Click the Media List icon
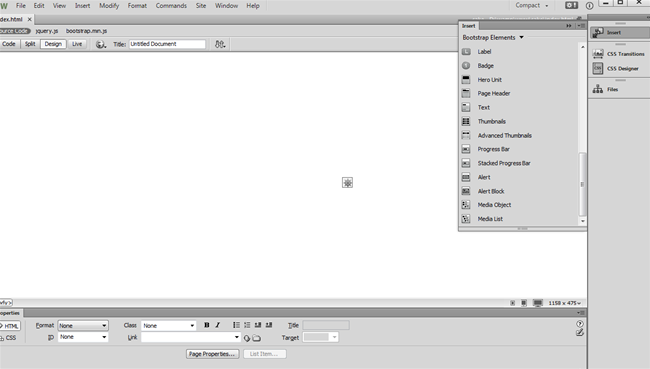The height and width of the screenshot is (369, 650). coord(466,219)
